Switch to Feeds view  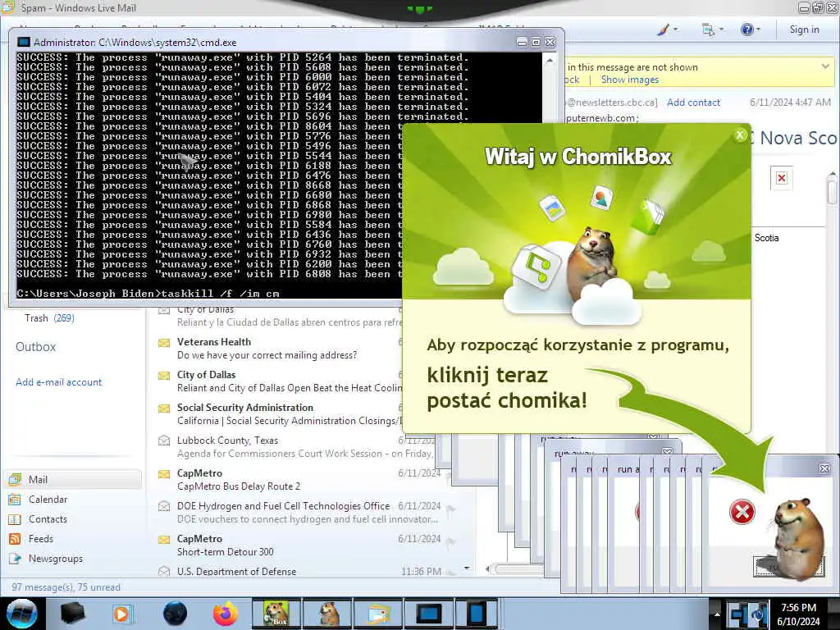pyautogui.click(x=75, y=539)
